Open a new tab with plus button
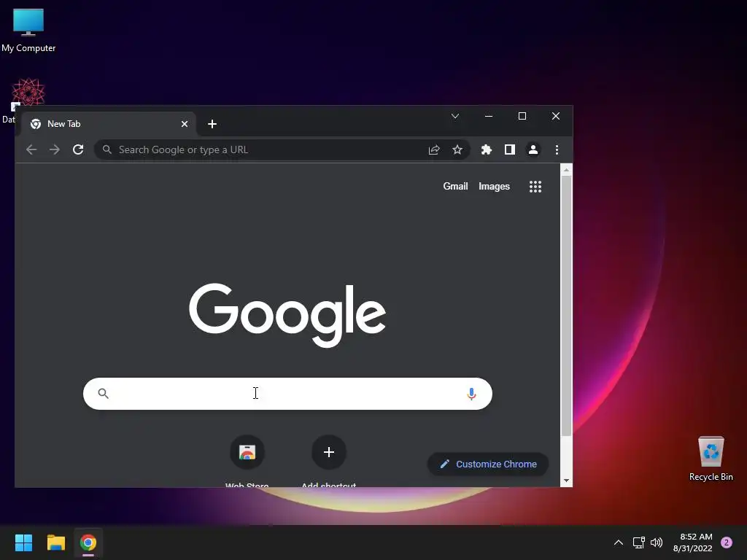747x560 pixels. click(212, 124)
